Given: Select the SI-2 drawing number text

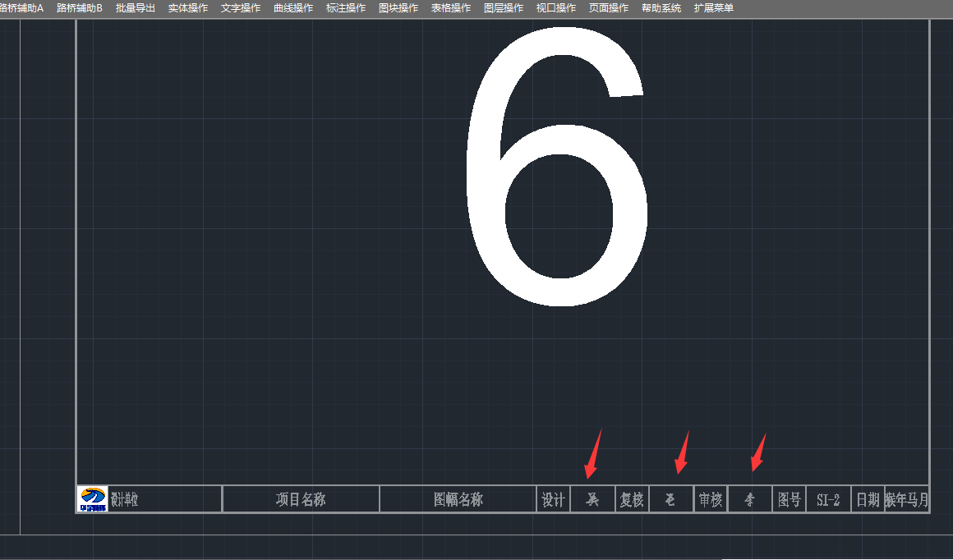Looking at the screenshot, I should (828, 500).
